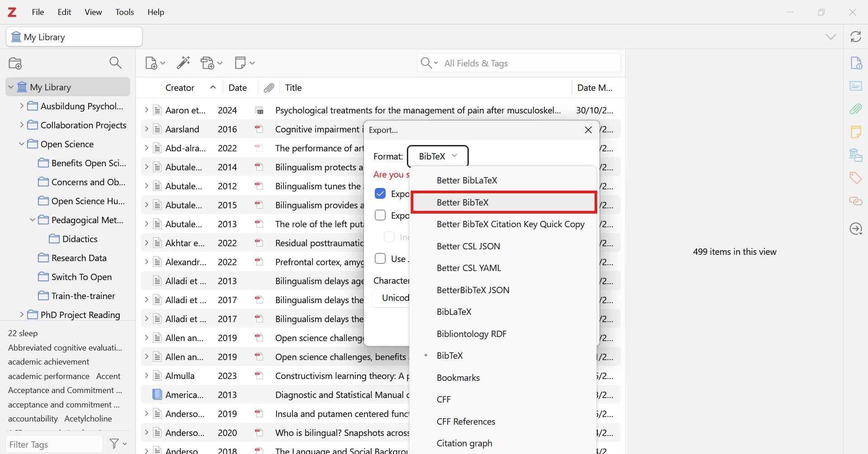
Task: Click the New Note toolbar icon
Action: [245, 63]
